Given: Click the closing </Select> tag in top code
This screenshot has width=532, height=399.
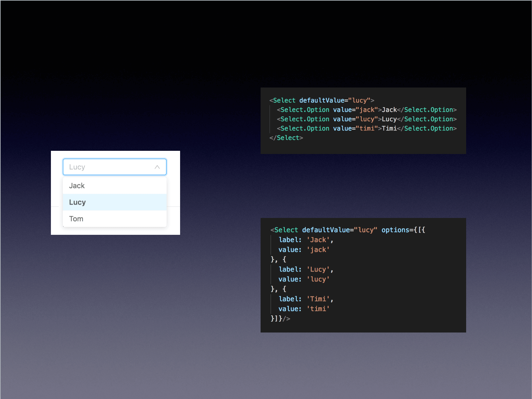Looking at the screenshot, I should pyautogui.click(x=286, y=138).
